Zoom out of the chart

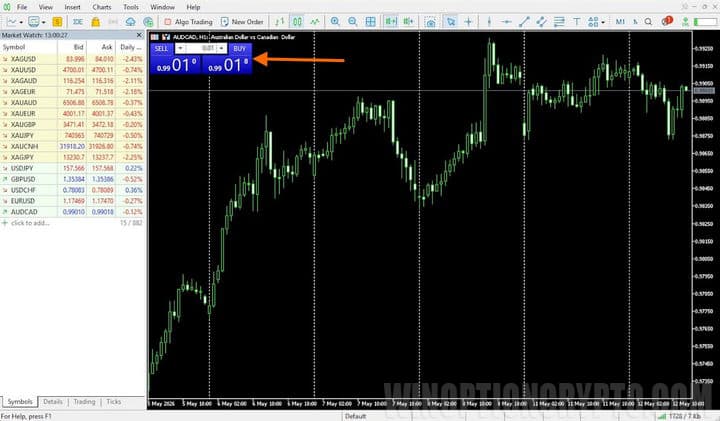[352, 22]
